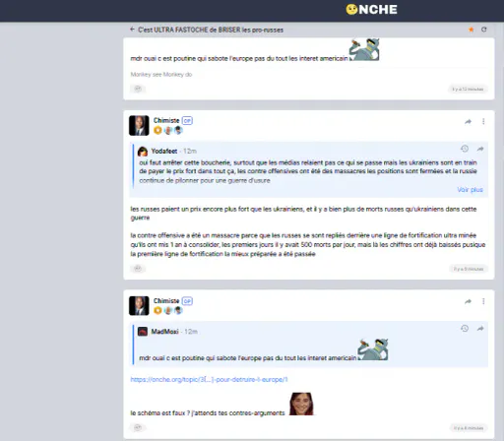Click gold badge under Chimiste in MadMoxi reply

point(157,310)
